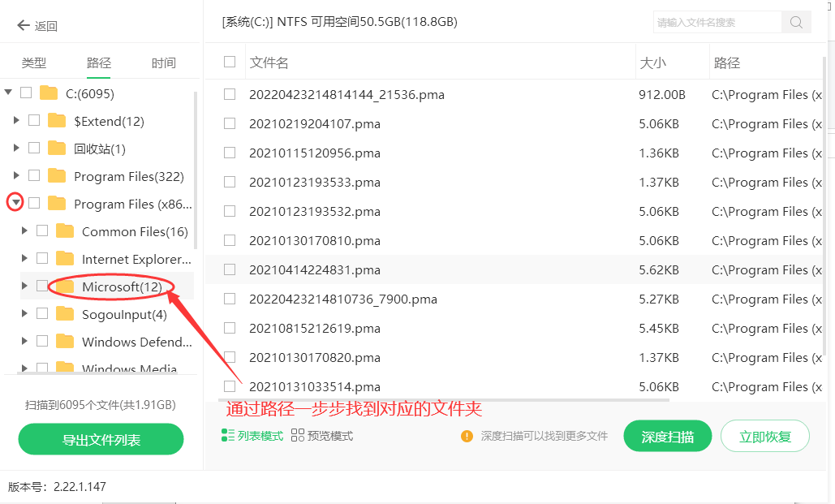Click the Common Files(16) folder icon

tap(65, 231)
